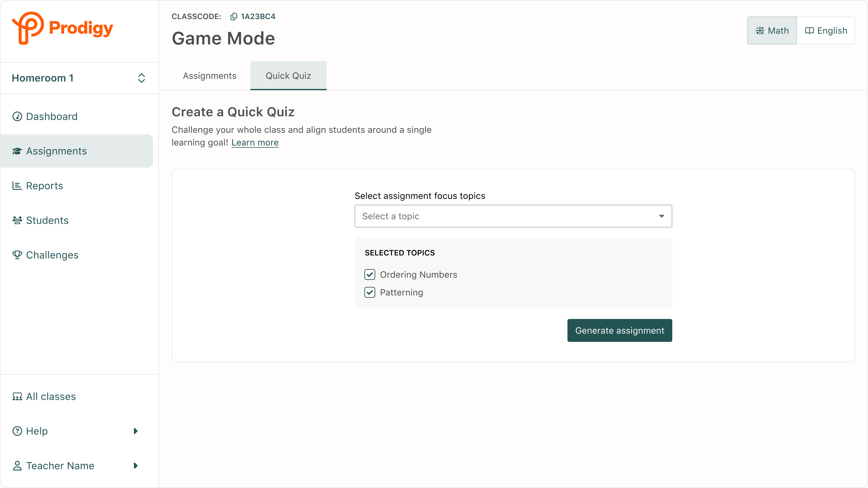Viewport: 868px width, 488px height.
Task: View the Students page
Action: coord(47,220)
